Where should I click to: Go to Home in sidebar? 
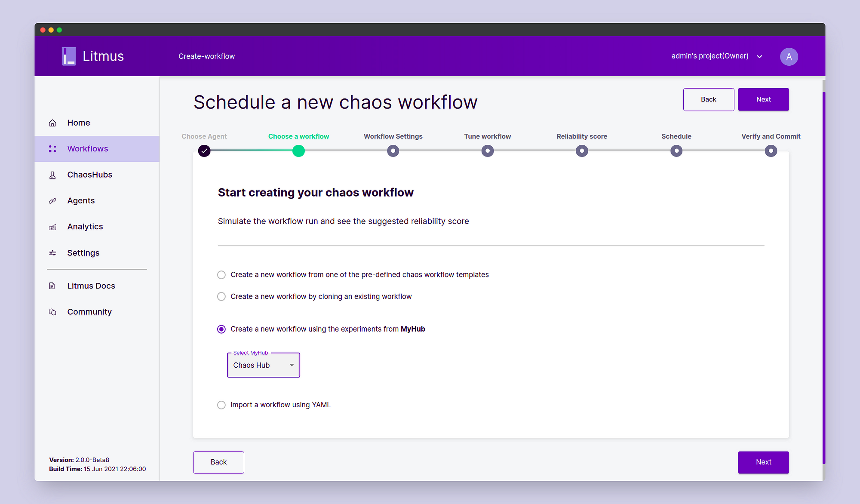[97, 123]
